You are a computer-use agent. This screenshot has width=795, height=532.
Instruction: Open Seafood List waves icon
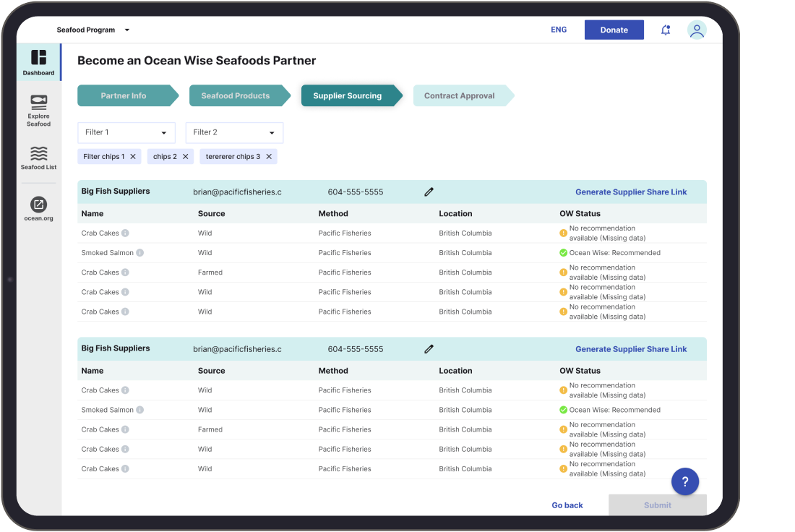38,153
